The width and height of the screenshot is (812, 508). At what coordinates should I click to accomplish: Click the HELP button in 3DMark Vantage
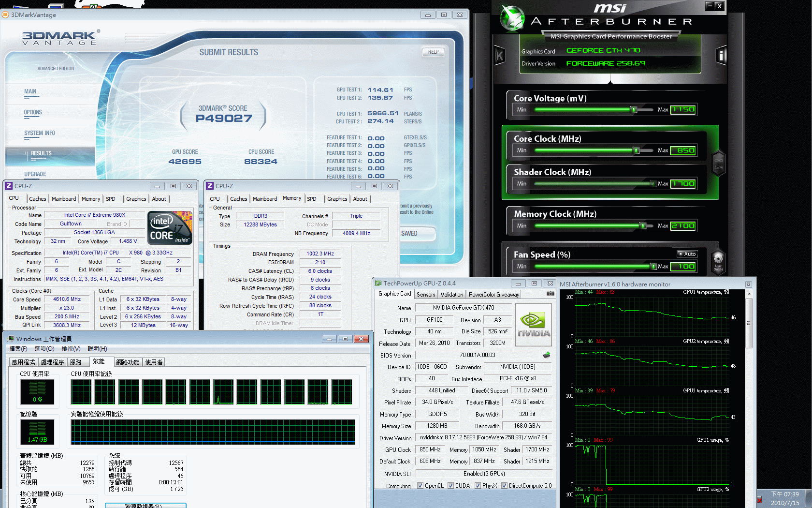[x=433, y=52]
